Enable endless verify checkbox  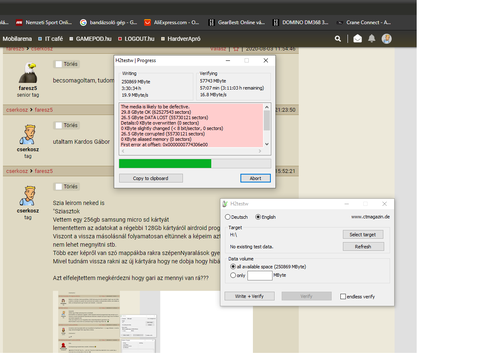pyautogui.click(x=343, y=296)
